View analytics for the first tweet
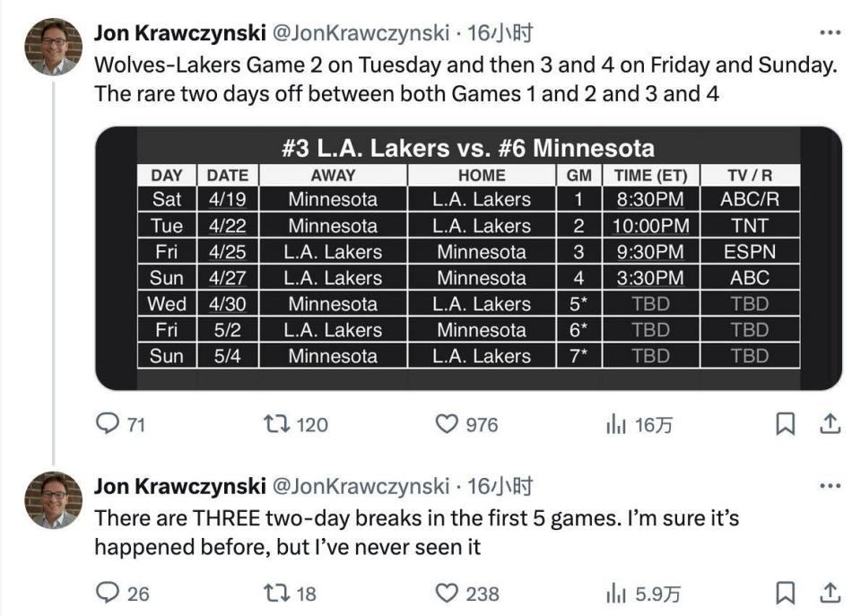This screenshot has height=616, width=861. click(615, 424)
